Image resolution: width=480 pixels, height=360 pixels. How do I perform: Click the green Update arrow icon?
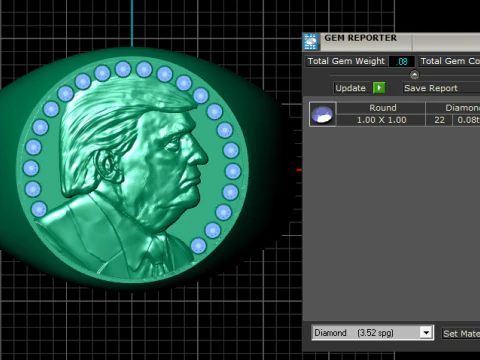(379, 88)
